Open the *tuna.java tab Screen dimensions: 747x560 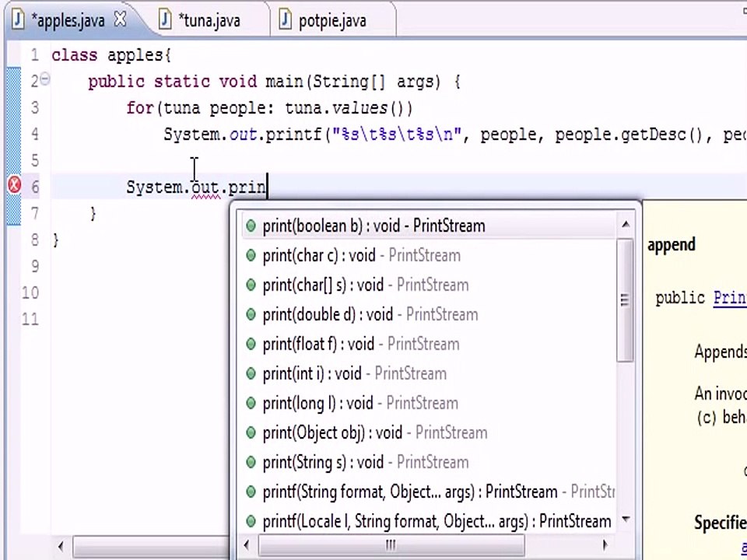(x=209, y=20)
